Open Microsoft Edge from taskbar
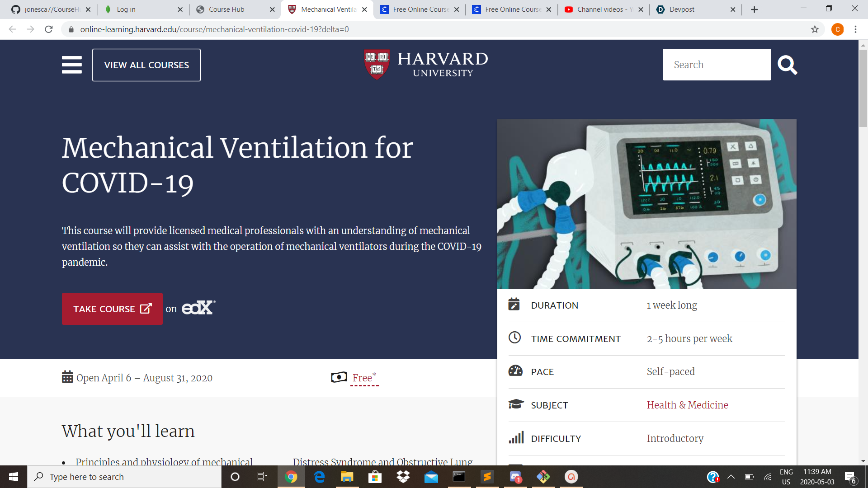Viewport: 868px width, 488px height. pos(319,477)
